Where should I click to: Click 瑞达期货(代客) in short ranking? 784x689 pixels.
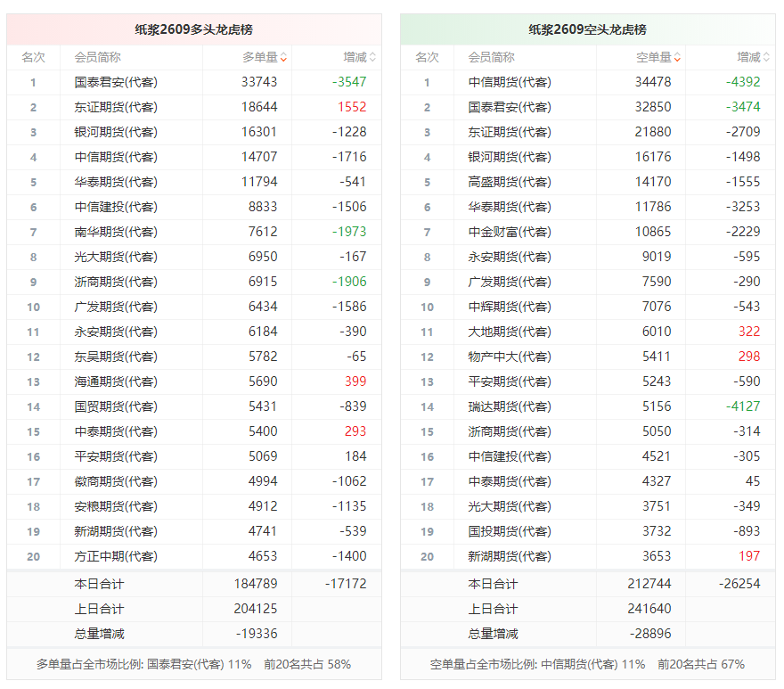pyautogui.click(x=510, y=406)
